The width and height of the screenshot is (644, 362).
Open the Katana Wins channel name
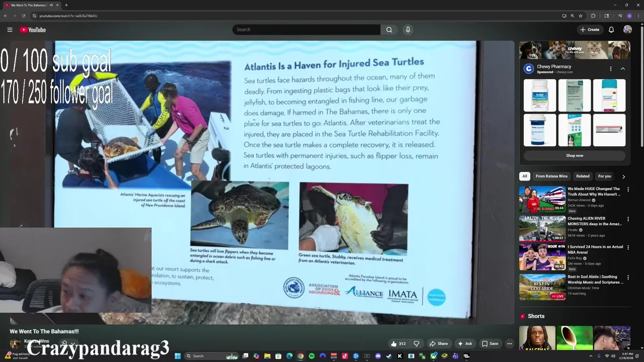click(x=37, y=341)
